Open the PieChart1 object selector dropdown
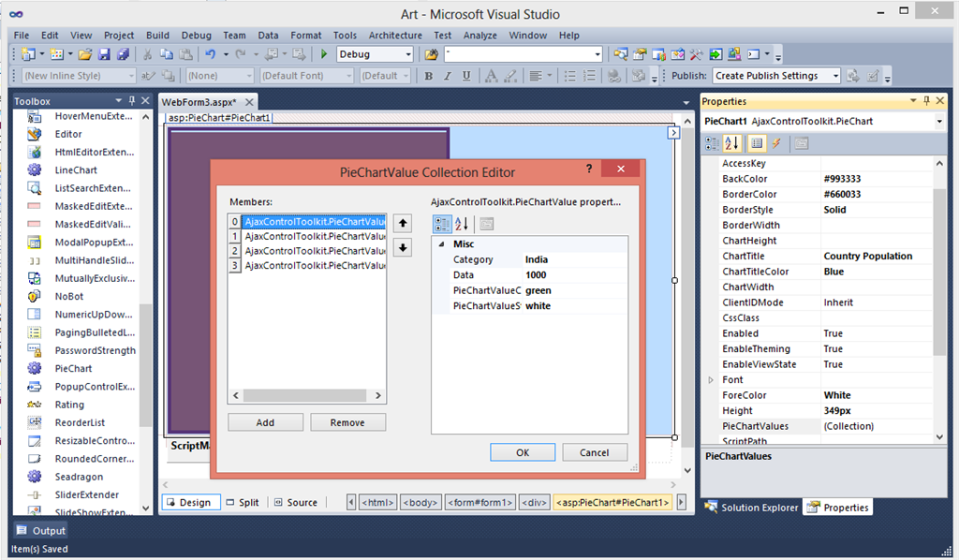Image resolution: width=959 pixels, height=560 pixels. (938, 121)
